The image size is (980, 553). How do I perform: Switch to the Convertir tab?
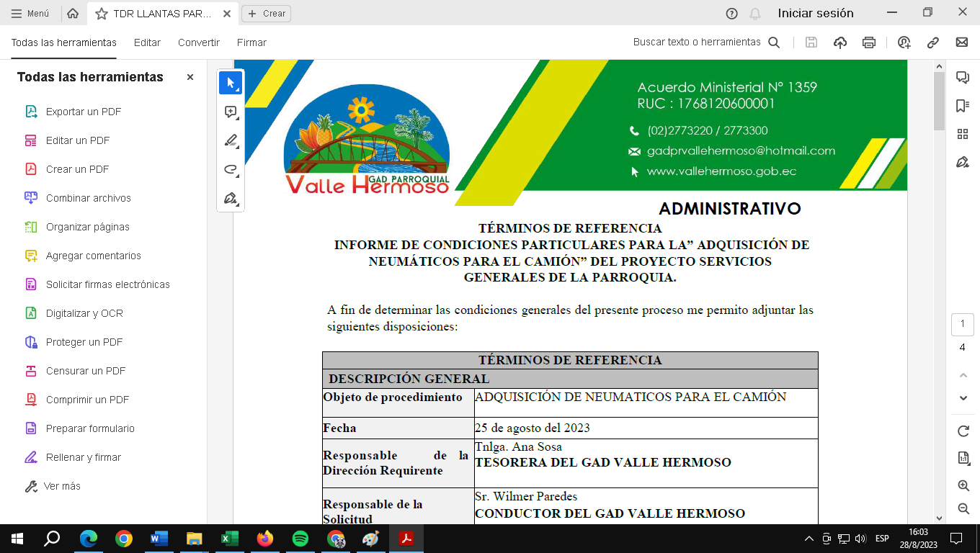pos(199,42)
